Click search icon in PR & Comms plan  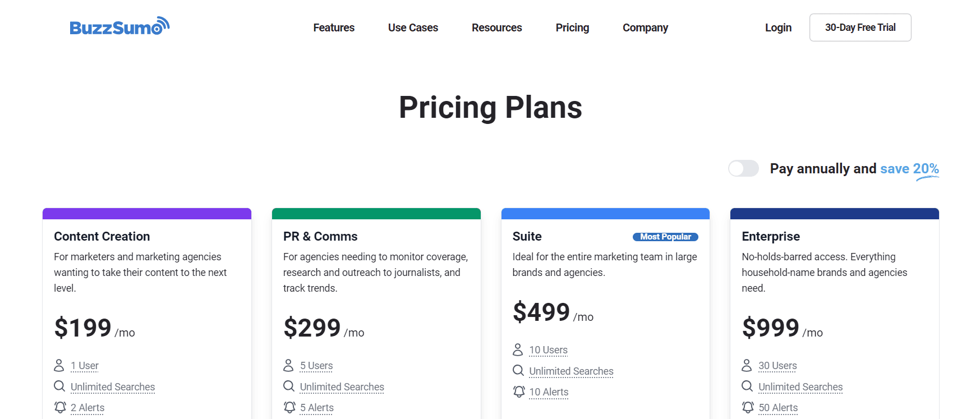coord(289,386)
